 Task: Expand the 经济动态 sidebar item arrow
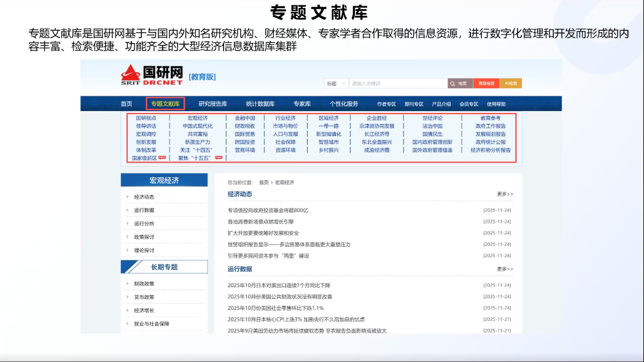tap(128, 197)
